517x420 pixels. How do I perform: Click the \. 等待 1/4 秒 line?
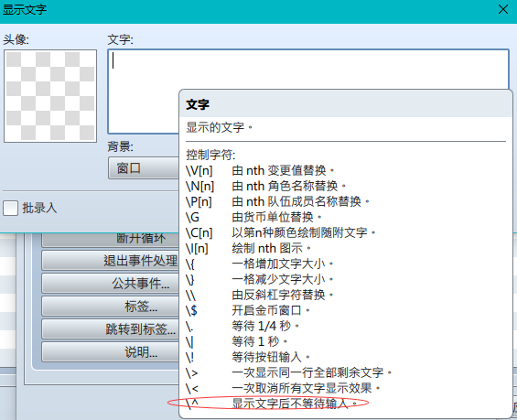point(242,326)
